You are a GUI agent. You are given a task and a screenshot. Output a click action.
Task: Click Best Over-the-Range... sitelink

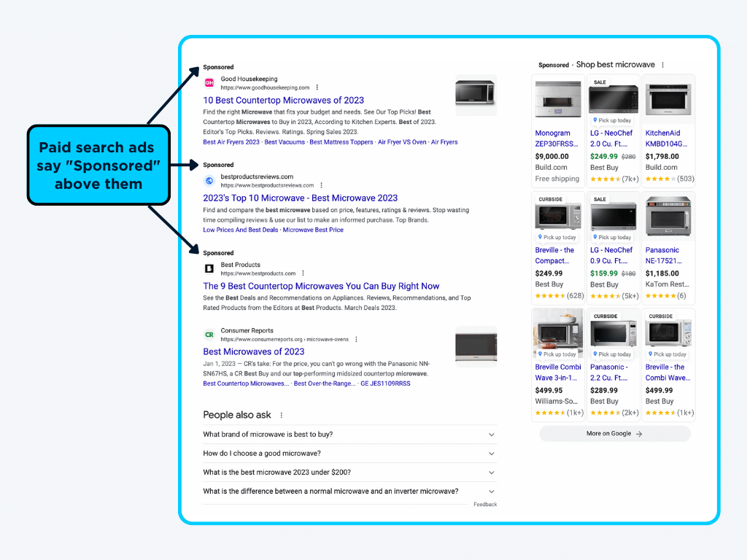tap(325, 384)
